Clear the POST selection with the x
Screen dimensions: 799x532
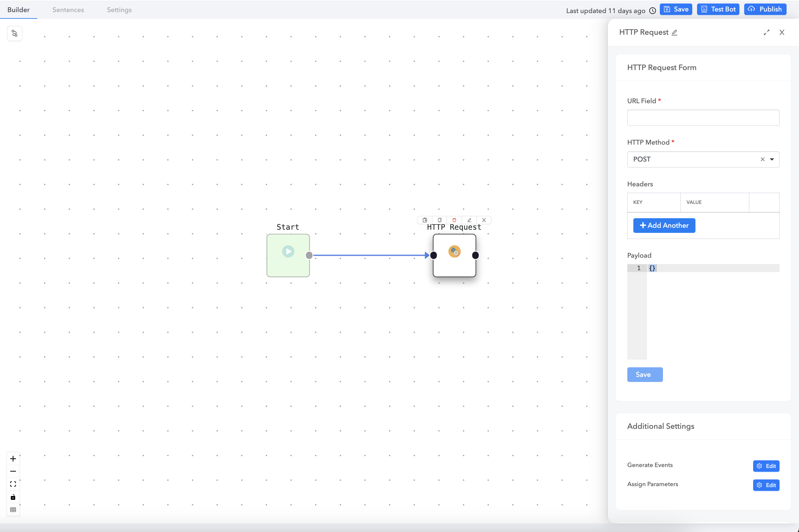(x=762, y=160)
